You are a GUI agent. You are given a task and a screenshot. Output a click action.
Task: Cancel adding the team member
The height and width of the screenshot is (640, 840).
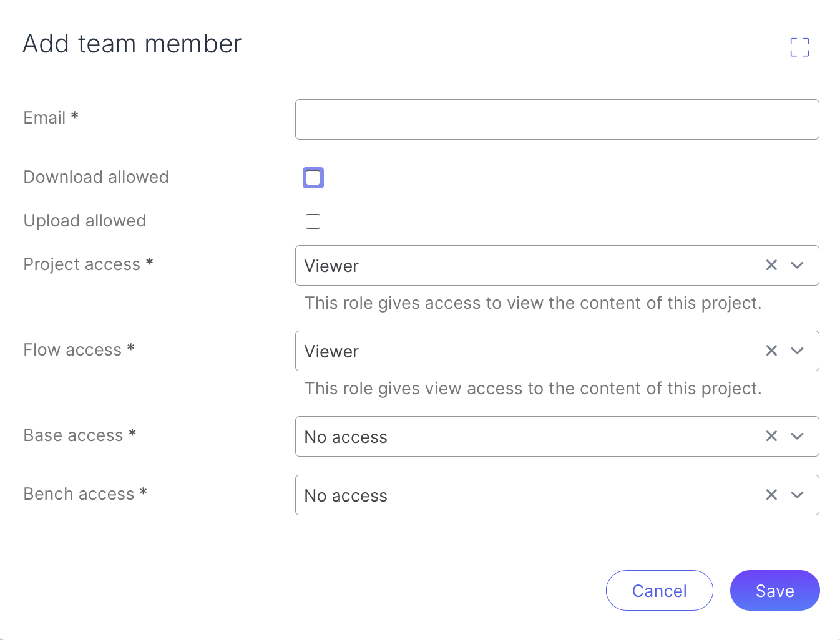click(659, 590)
